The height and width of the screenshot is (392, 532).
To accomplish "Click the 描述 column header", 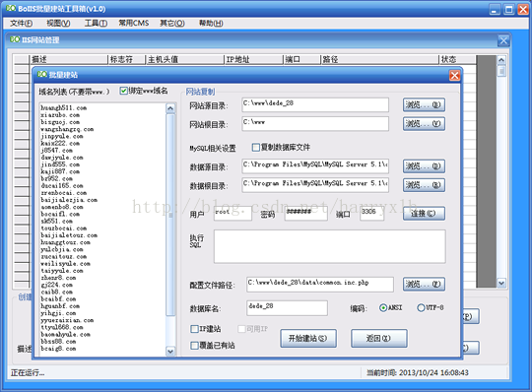I will point(69,60).
